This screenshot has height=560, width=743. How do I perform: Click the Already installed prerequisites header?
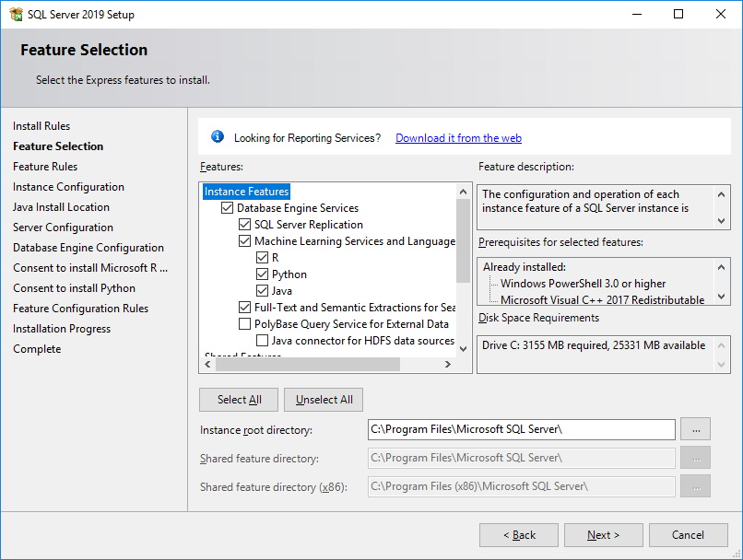(x=525, y=267)
